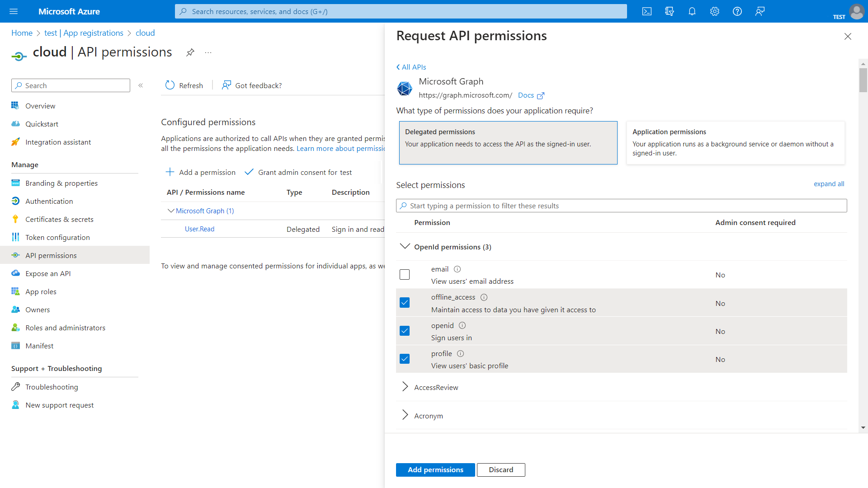
Task: Open Cloud Shell from top bar
Action: coord(647,11)
